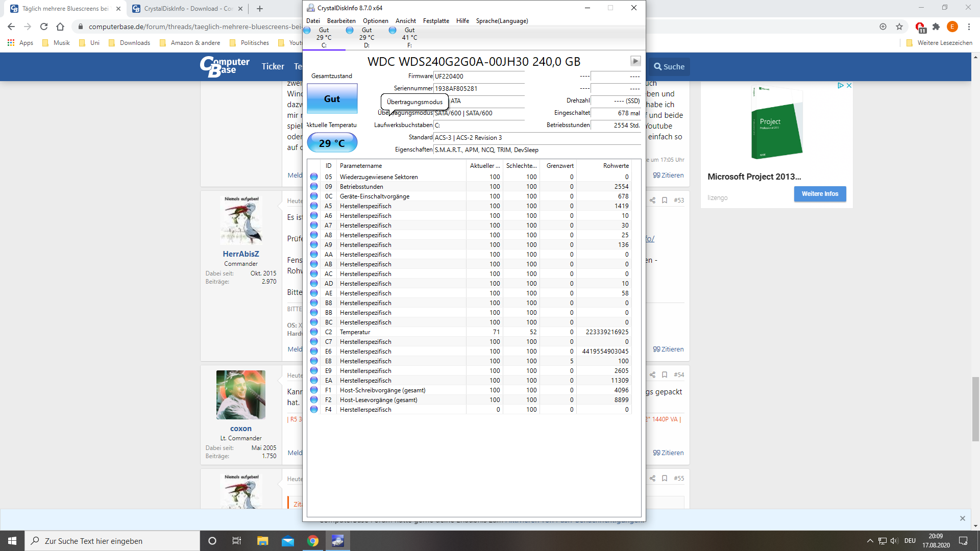Click the Rohwerte column header
This screenshot has width=980, height=551.
[616, 166]
